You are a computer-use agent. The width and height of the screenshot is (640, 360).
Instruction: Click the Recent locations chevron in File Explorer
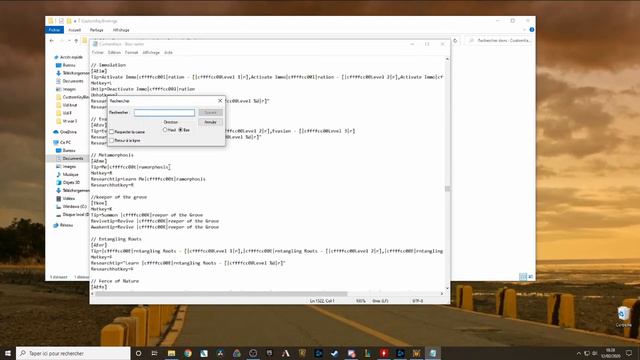[x=69, y=40]
